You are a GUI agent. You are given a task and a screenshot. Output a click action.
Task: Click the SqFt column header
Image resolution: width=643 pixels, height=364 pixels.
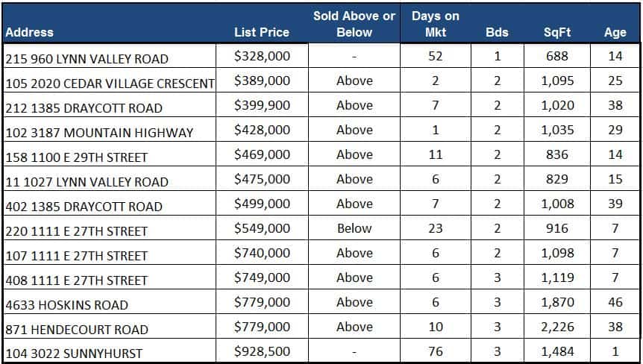[x=557, y=32]
